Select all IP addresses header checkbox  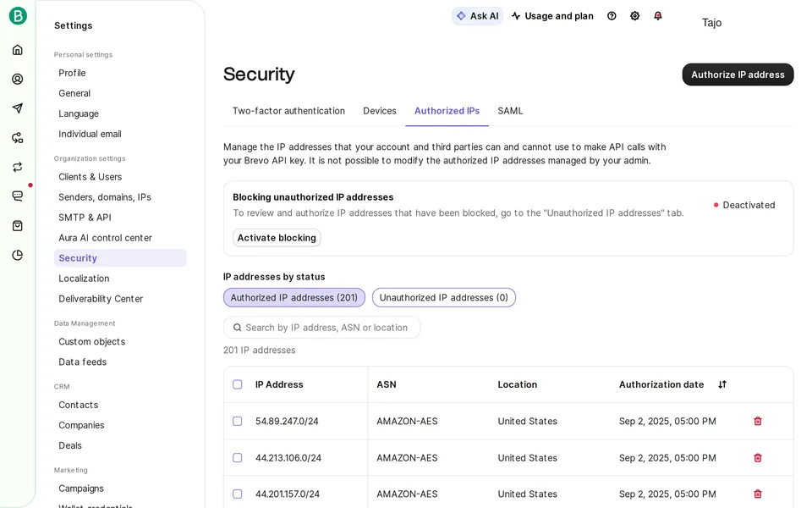click(x=237, y=384)
